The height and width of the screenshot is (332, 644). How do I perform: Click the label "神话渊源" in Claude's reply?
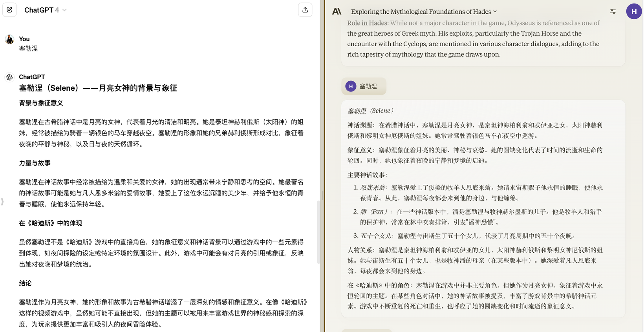pyautogui.click(x=360, y=126)
